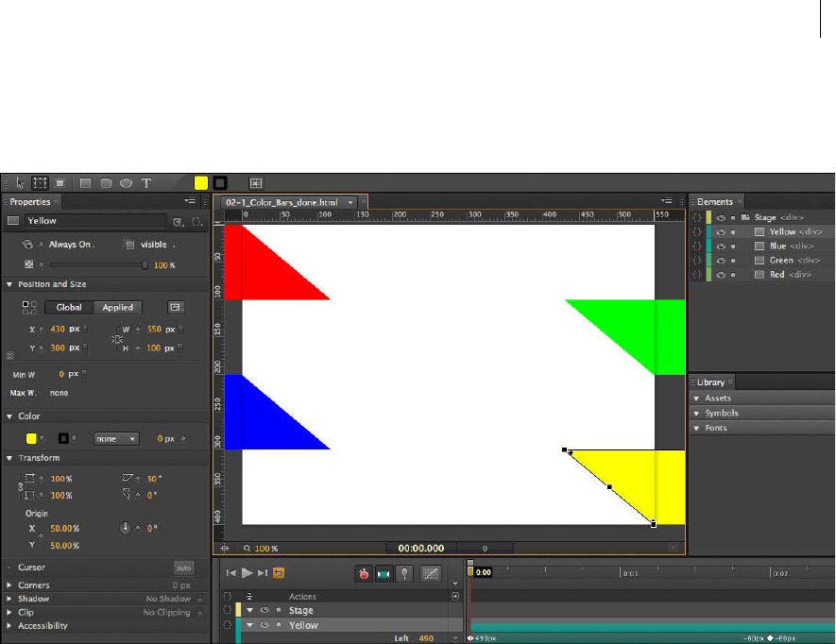Open actions braces beside Yellow name field
Image resolution: width=836 pixels, height=644 pixels.
(196, 221)
